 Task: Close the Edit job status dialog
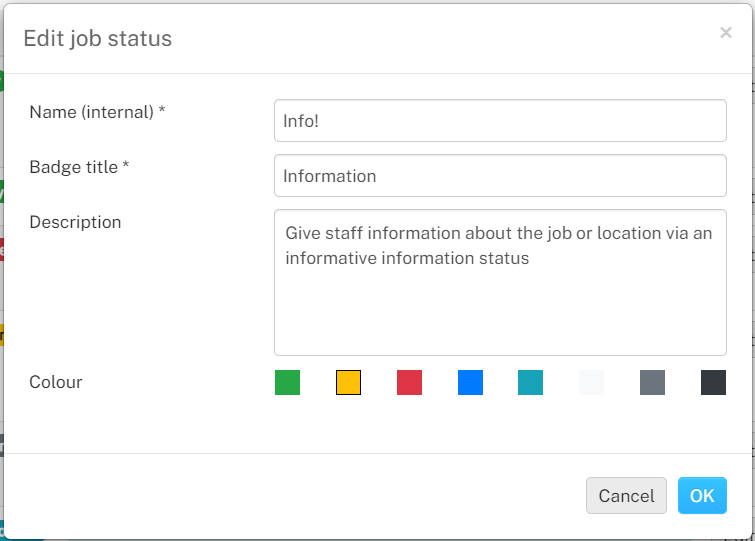point(726,32)
